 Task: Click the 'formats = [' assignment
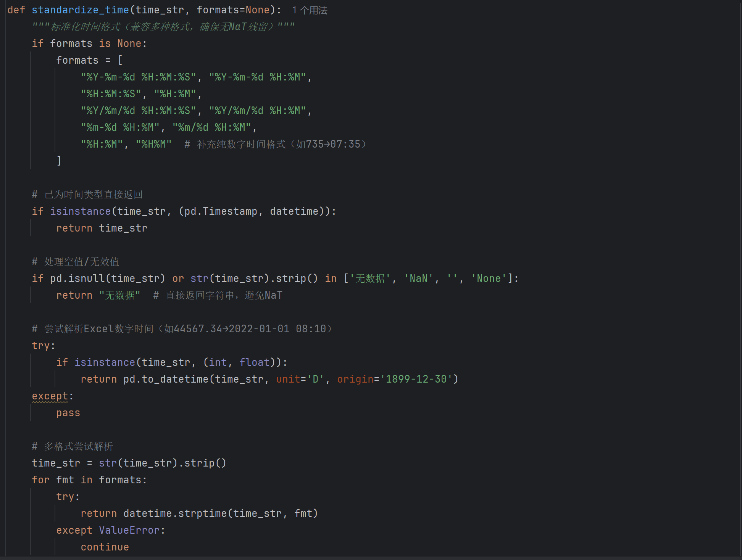(x=89, y=60)
